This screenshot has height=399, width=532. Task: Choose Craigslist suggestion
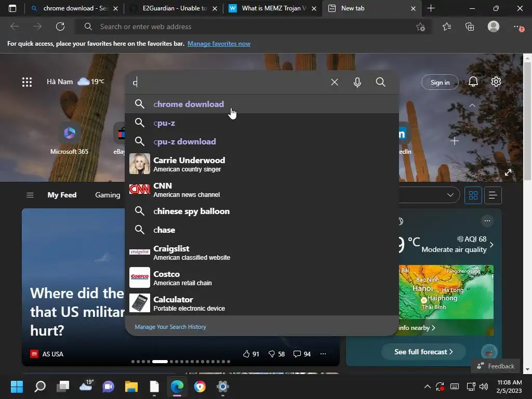262,252
